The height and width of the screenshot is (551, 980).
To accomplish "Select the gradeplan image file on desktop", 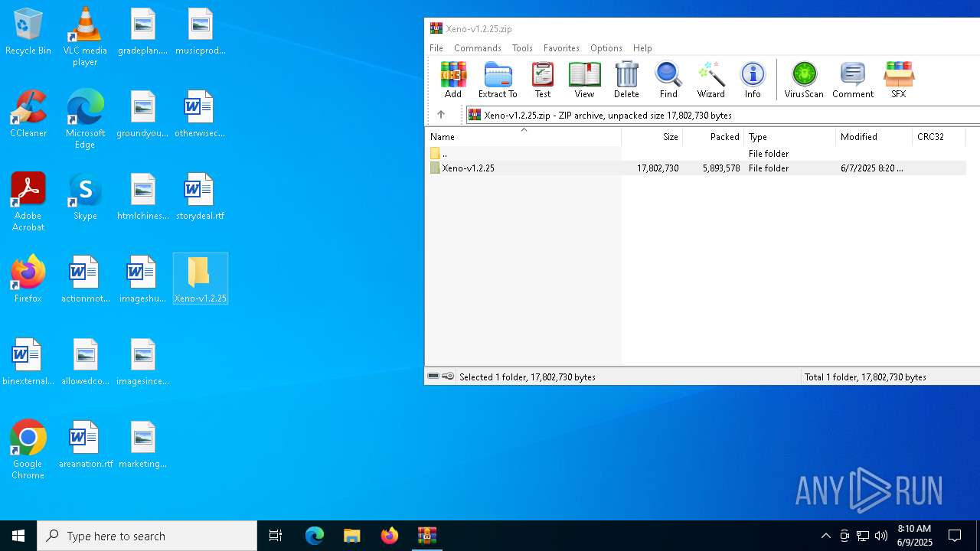I will click(x=142, y=32).
